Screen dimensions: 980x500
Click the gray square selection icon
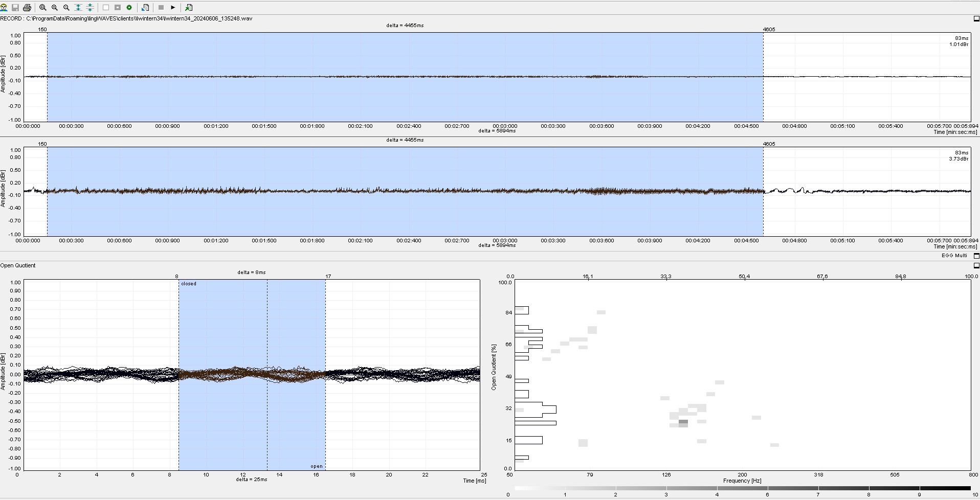coord(118,8)
